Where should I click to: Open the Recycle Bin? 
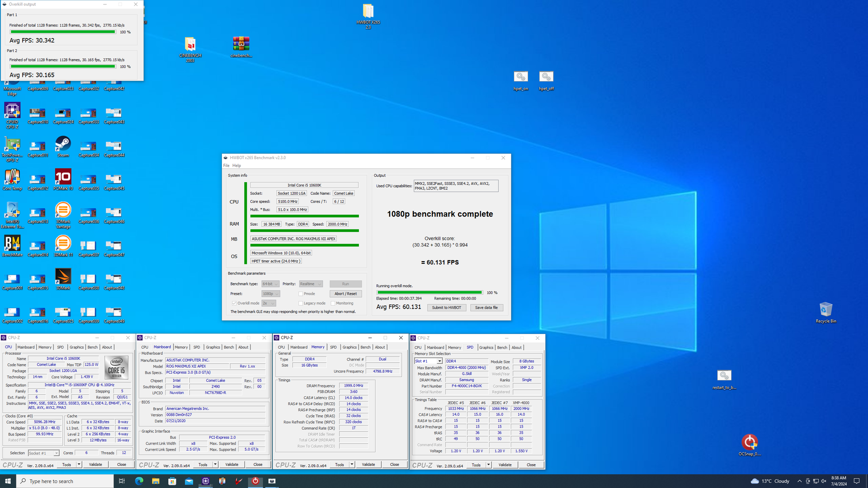tap(826, 312)
